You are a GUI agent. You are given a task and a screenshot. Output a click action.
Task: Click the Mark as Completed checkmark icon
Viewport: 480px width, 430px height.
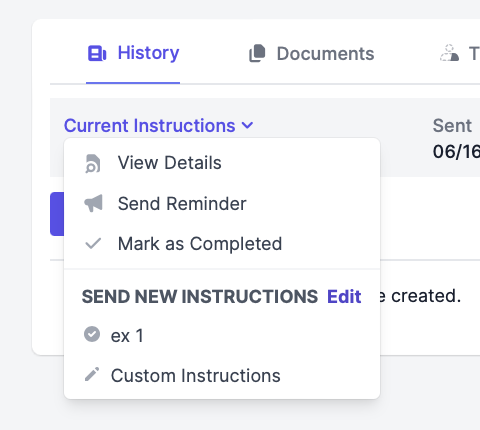pos(93,244)
